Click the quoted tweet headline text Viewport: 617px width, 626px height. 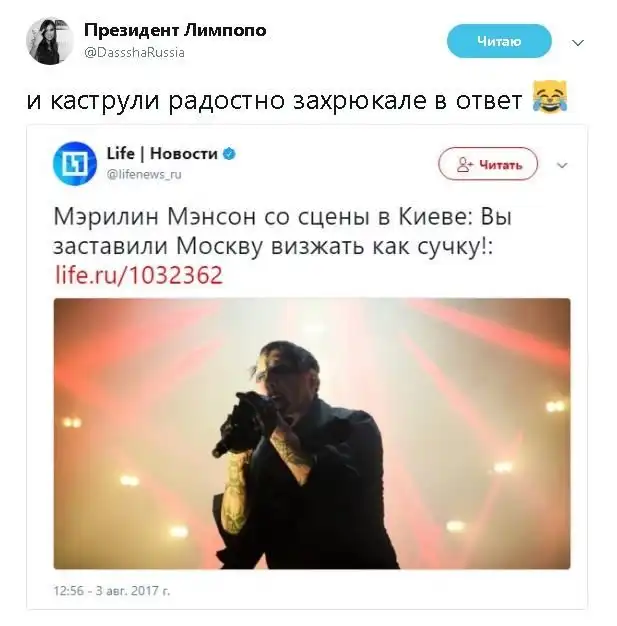click(282, 232)
